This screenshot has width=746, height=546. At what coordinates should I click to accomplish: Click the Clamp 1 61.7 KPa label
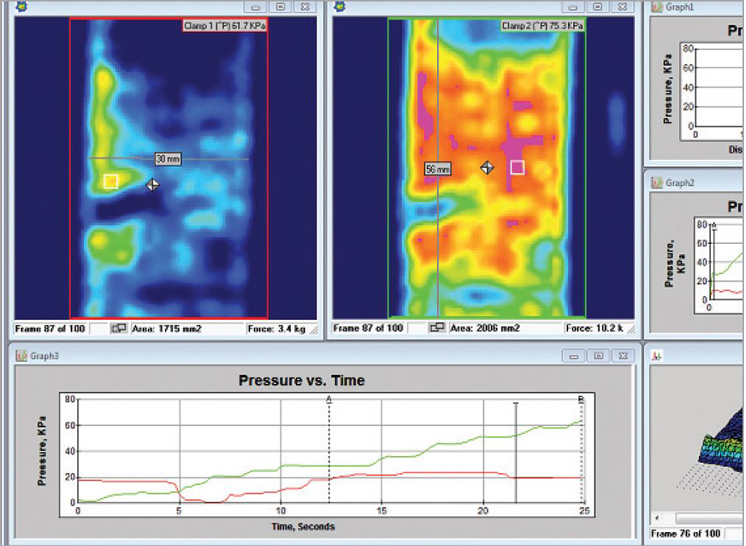(x=225, y=25)
